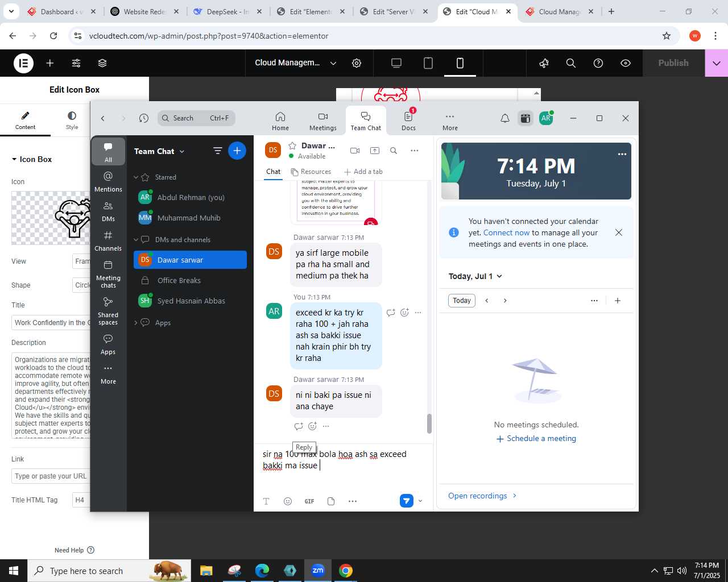
Task: Open the Zoom Meetings tab
Action: [x=323, y=121]
